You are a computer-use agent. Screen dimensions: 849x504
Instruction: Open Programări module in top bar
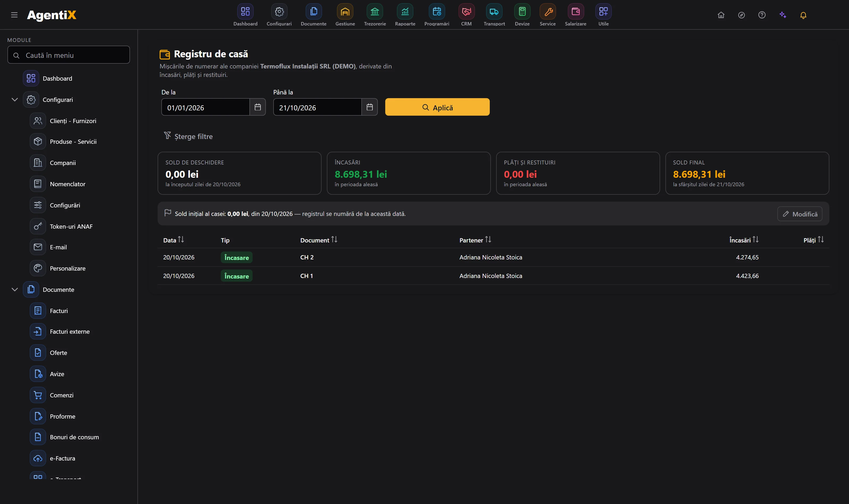click(437, 15)
